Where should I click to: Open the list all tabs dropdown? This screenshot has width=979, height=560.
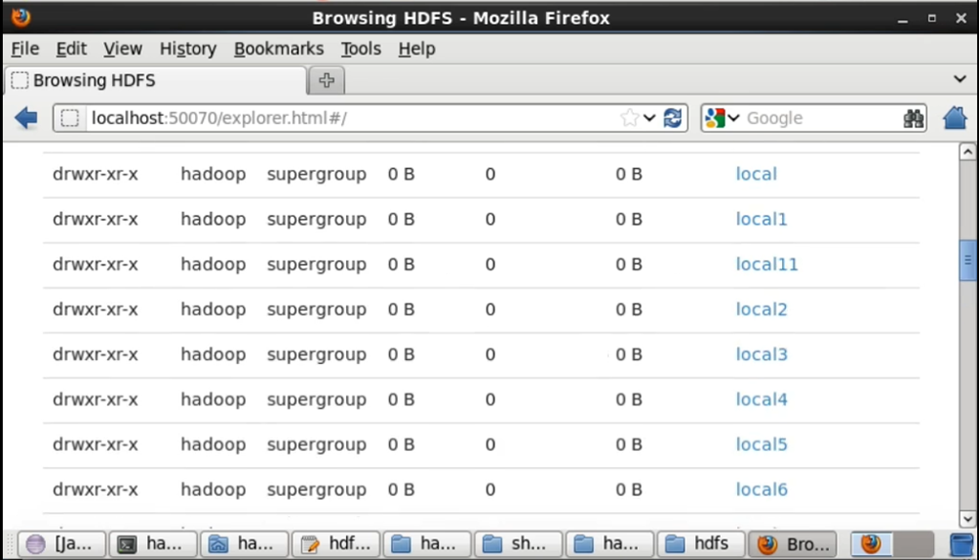[x=960, y=79]
